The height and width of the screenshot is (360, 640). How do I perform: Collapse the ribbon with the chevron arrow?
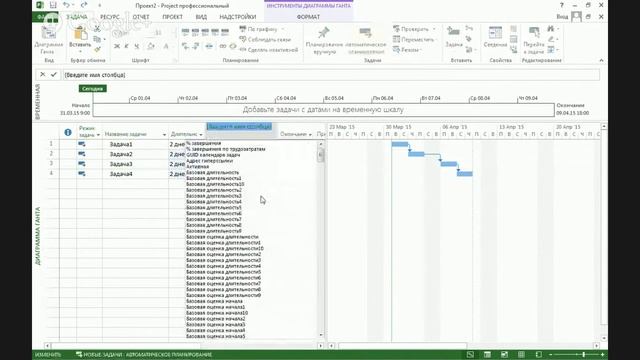(x=601, y=60)
